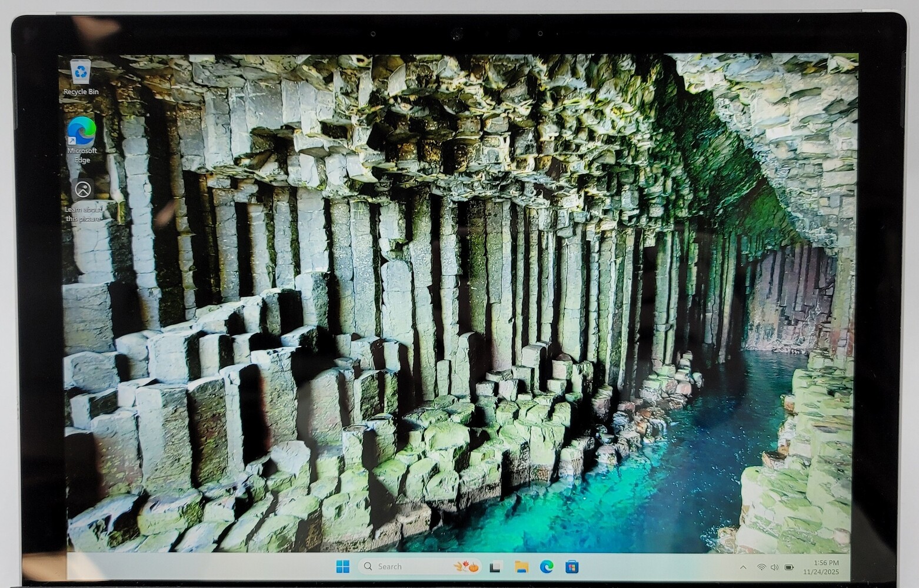
Task: Click the Learn about this picture icon
Action: coord(84,189)
